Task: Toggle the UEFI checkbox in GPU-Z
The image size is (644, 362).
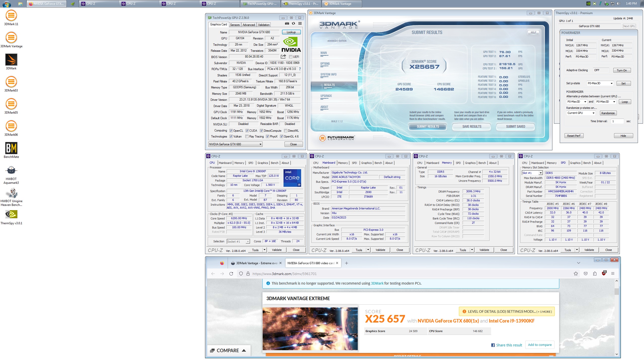Action: tap(291, 57)
